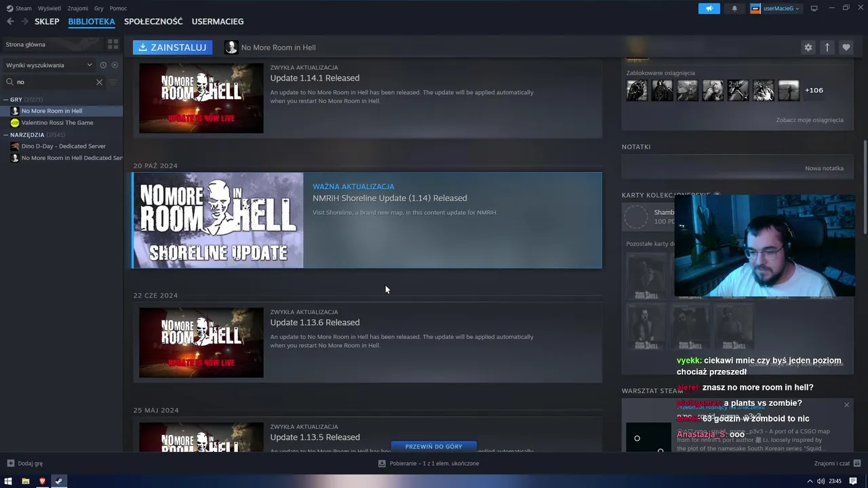Open Update 1.13.5 Released news post
Screen dimensions: 868x488
pos(315,437)
